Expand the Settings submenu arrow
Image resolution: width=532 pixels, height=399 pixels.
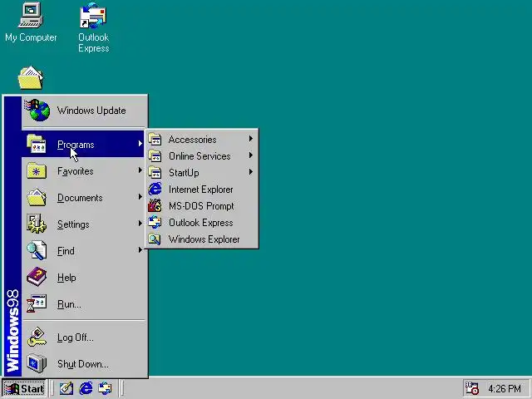[140, 224]
